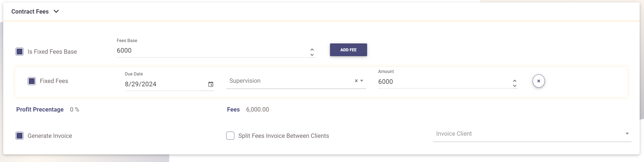Remove the fee row with X button
This screenshot has height=162, width=644.
point(539,81)
